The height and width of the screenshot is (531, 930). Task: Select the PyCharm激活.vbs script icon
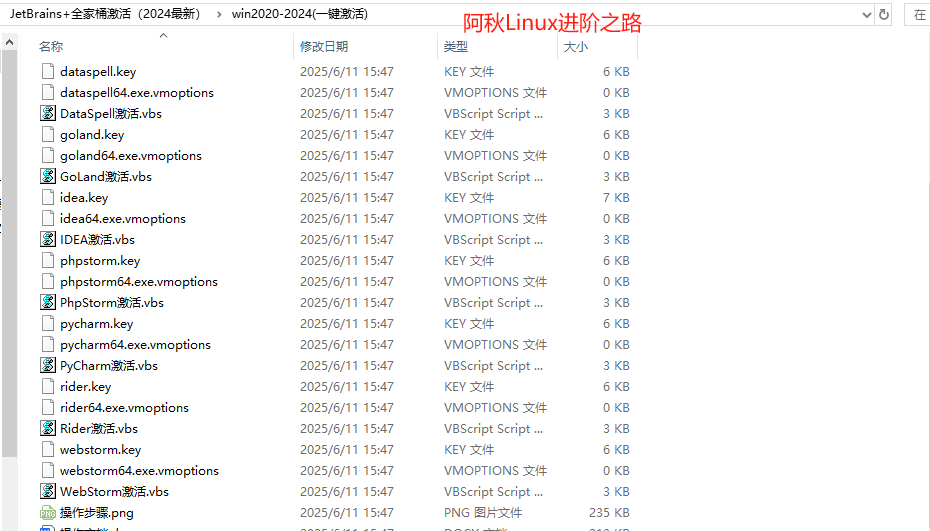click(x=48, y=365)
